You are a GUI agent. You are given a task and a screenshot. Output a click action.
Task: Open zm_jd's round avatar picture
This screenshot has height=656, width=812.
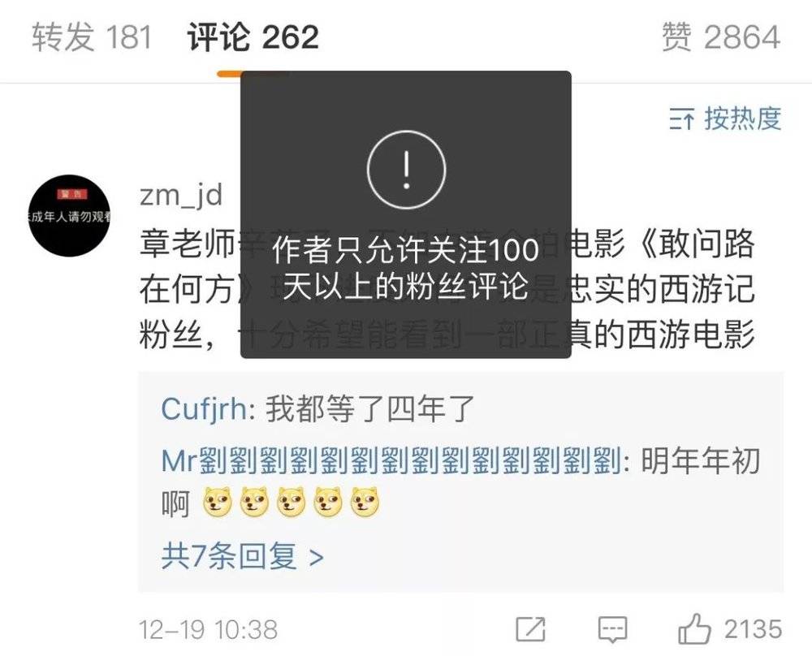click(x=69, y=215)
